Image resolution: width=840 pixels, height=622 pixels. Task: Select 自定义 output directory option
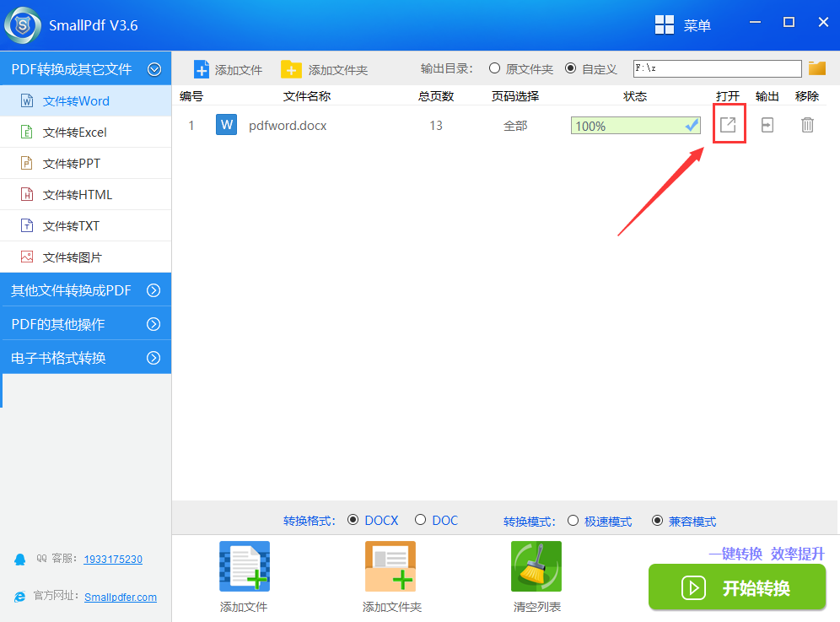coord(570,68)
